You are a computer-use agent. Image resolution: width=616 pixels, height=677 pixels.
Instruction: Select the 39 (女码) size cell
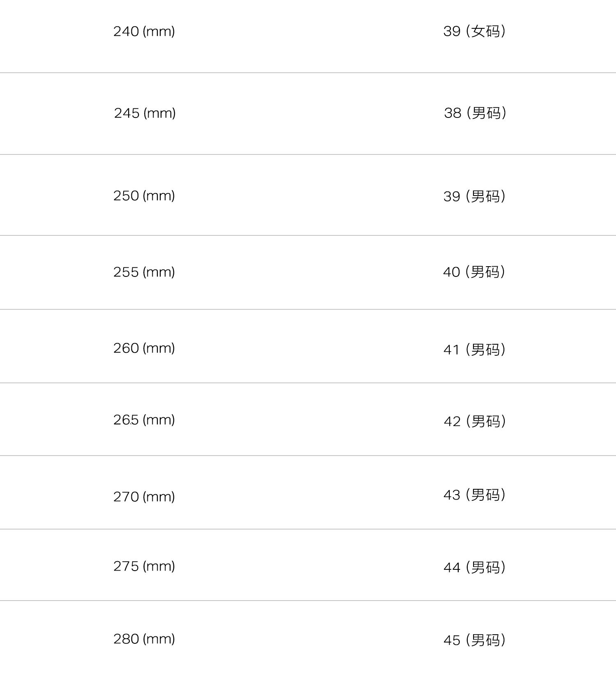(x=474, y=31)
